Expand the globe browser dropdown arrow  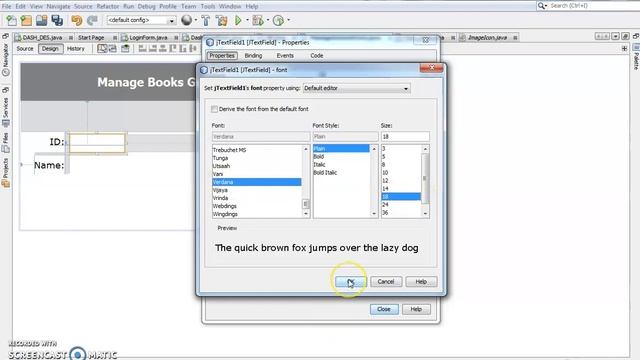196,20
